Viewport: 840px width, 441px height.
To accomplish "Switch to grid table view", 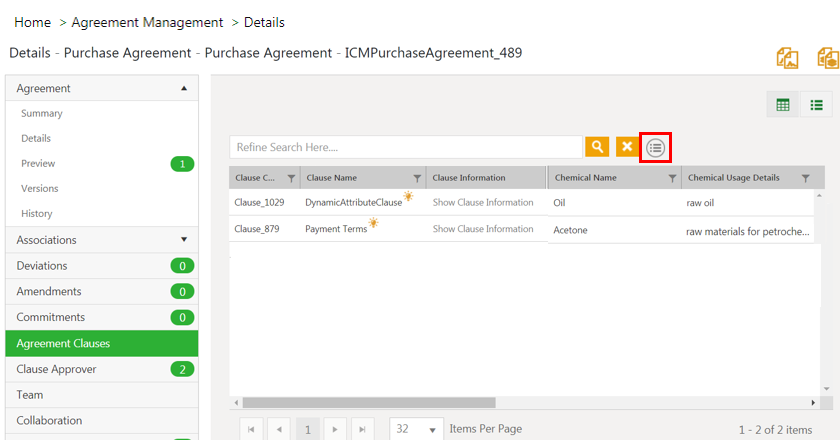I will (783, 105).
